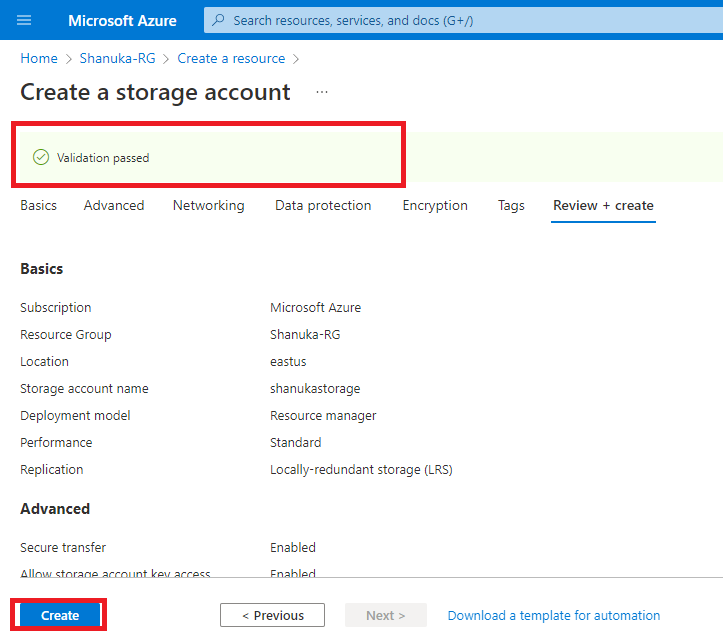Image resolution: width=723 pixels, height=644 pixels.
Task: Open Create a resource breadcrumb
Action: (231, 58)
